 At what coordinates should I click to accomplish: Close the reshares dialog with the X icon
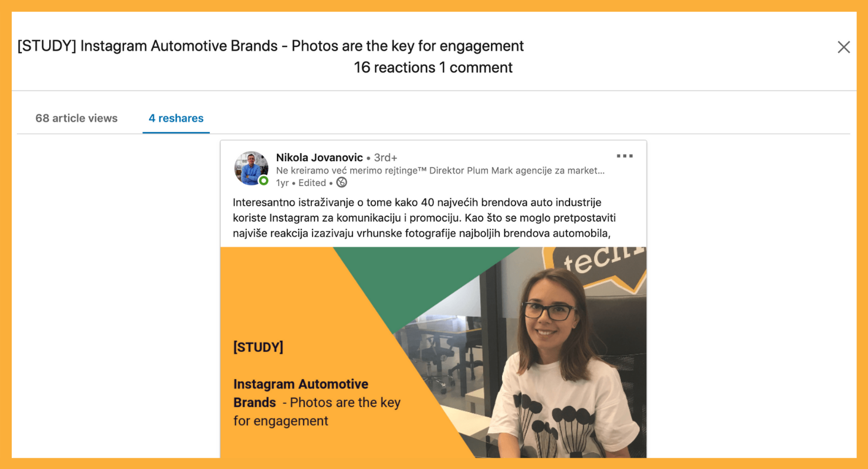pyautogui.click(x=843, y=47)
